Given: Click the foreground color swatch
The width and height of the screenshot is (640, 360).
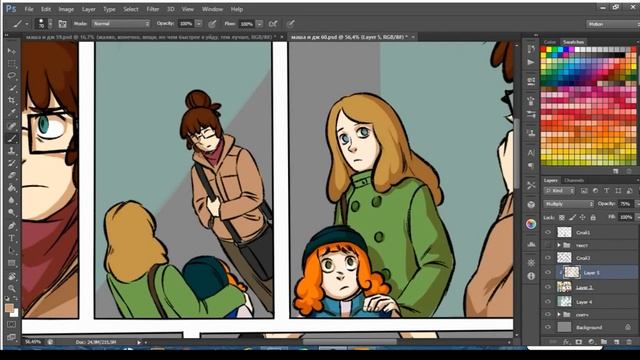Looking at the screenshot, I should pos(9,308).
